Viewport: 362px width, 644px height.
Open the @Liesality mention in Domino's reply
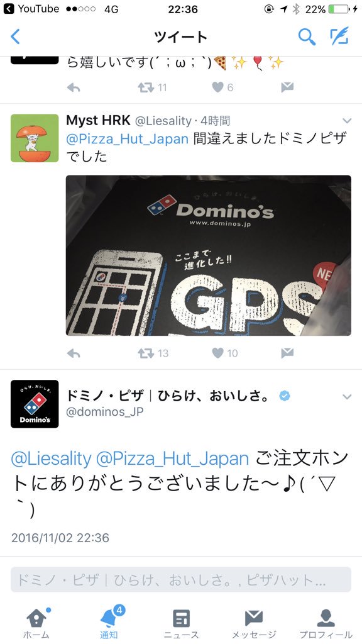pos(51,458)
